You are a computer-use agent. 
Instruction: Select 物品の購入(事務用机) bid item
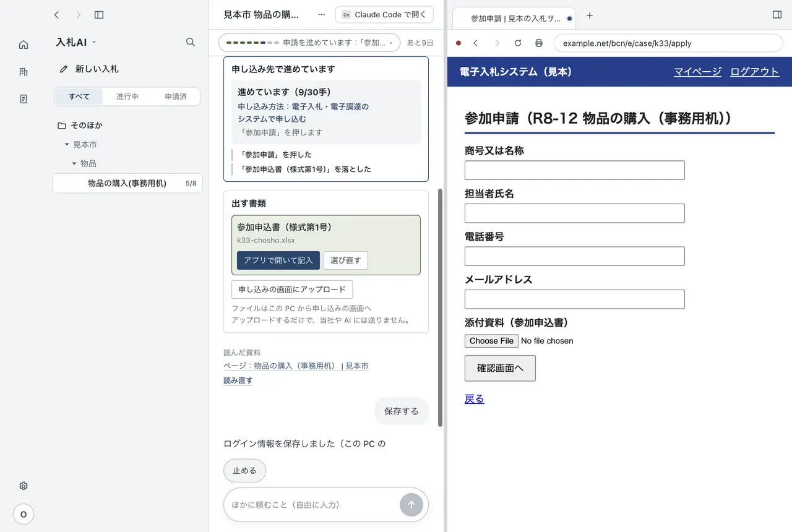click(x=127, y=183)
